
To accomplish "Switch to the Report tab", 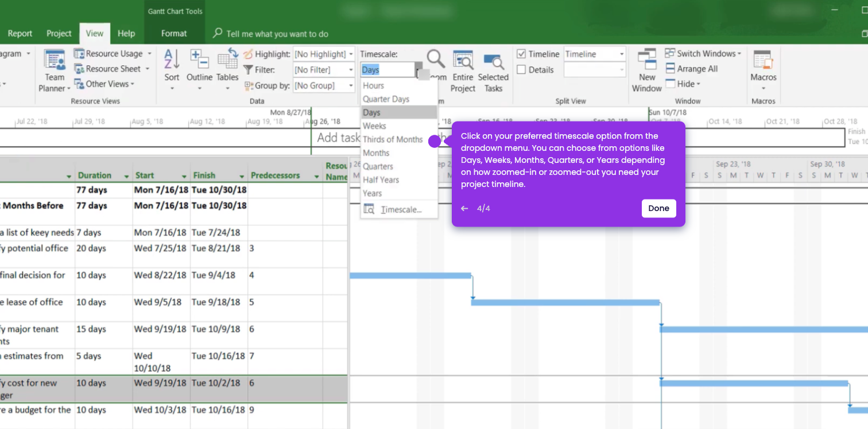I will point(20,33).
